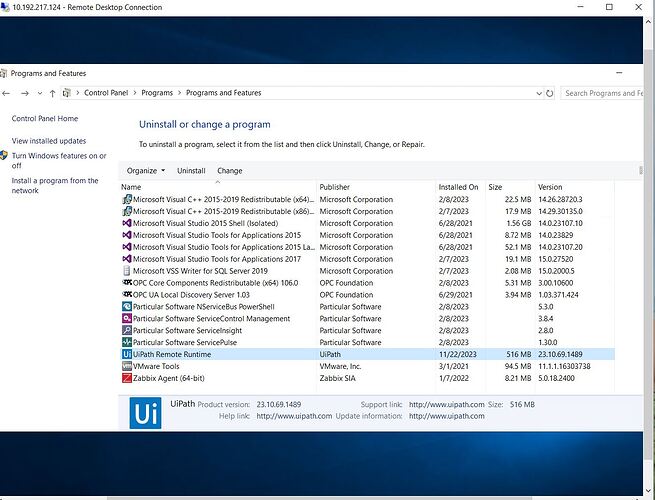Select UiPath Remote Runtime version 23.10.69.1489

click(x=368, y=354)
